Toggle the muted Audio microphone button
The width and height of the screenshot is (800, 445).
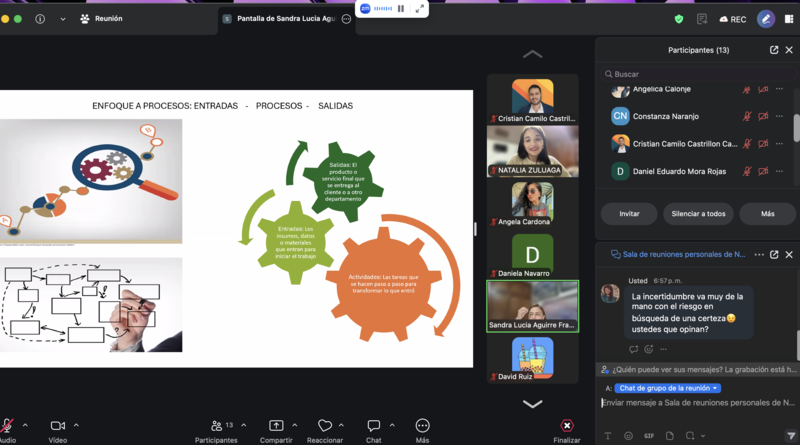coord(7,426)
